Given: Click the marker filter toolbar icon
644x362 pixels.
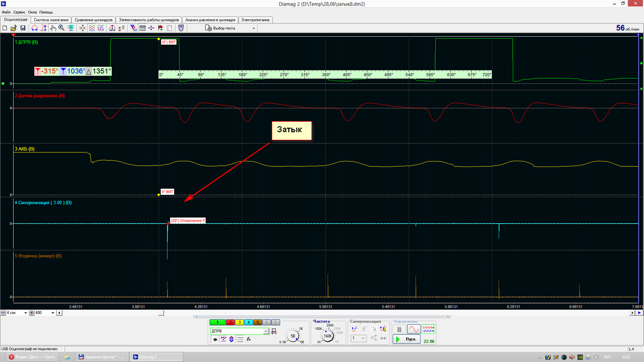Looking at the screenshot, I should pyautogui.click(x=133, y=28).
